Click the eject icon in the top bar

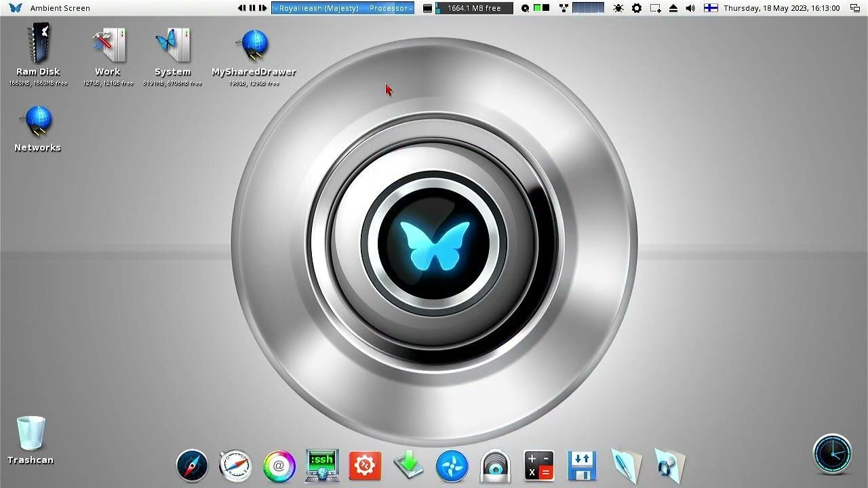(673, 8)
